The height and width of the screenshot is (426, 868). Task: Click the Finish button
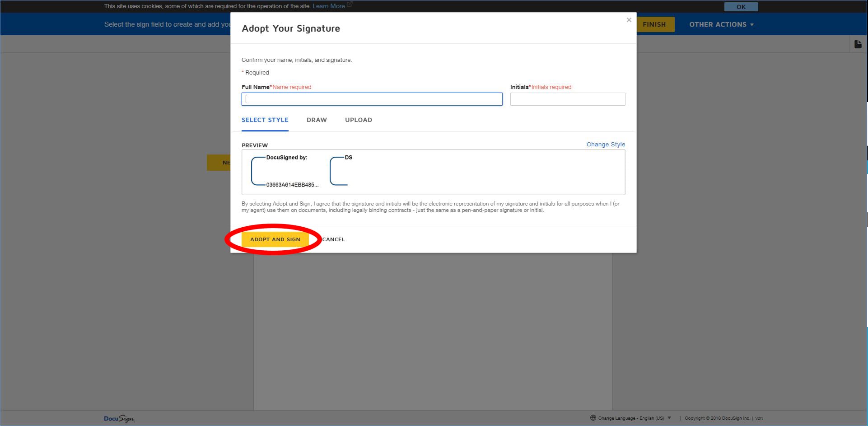tap(655, 24)
